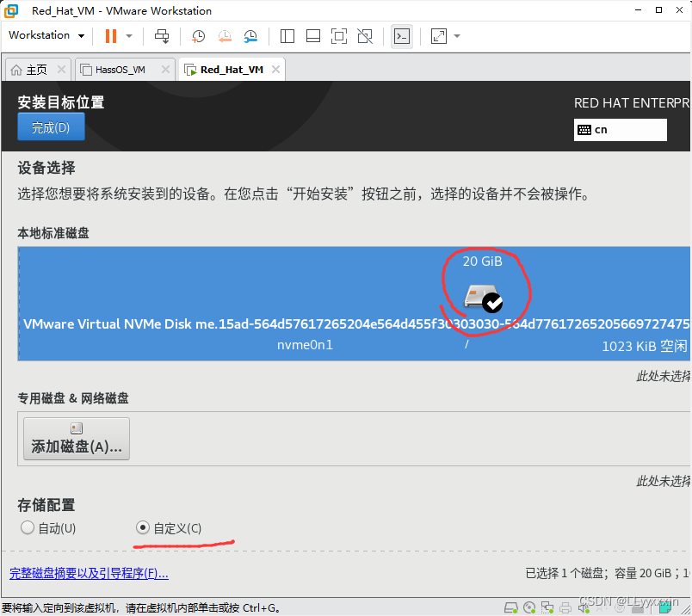The image size is (692, 616).
Task: Enter full screen mode
Action: tap(339, 36)
